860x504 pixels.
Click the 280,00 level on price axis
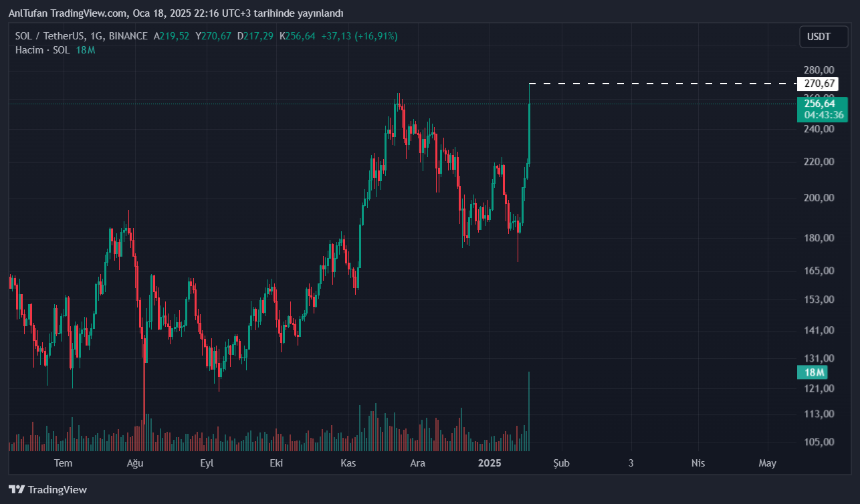819,70
